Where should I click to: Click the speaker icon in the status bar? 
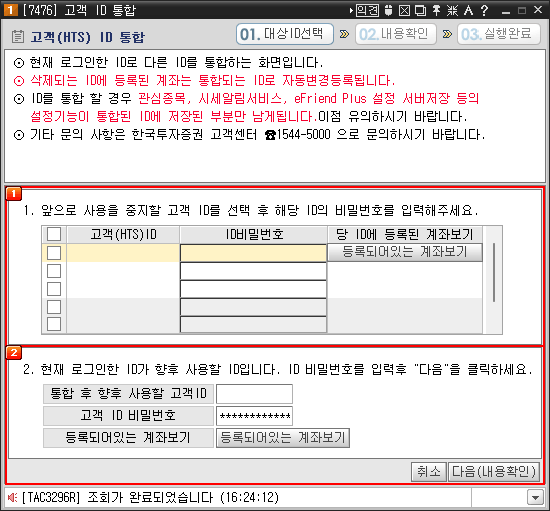pyautogui.click(x=13, y=497)
